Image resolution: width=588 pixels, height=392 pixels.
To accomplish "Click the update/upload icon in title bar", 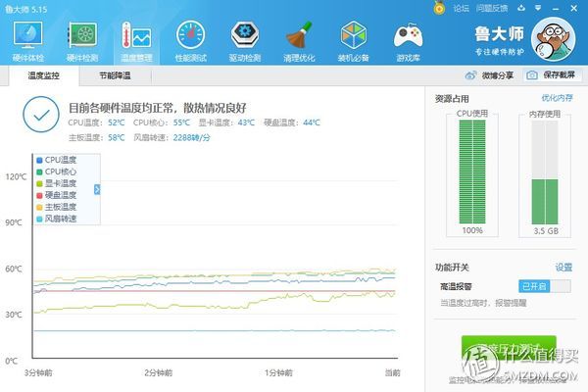I will click(x=521, y=8).
